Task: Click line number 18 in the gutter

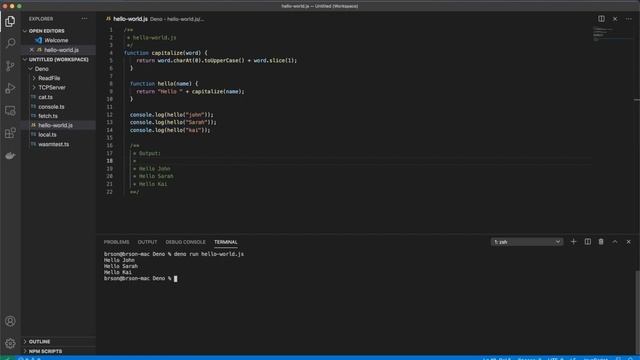Action: [x=109, y=161]
